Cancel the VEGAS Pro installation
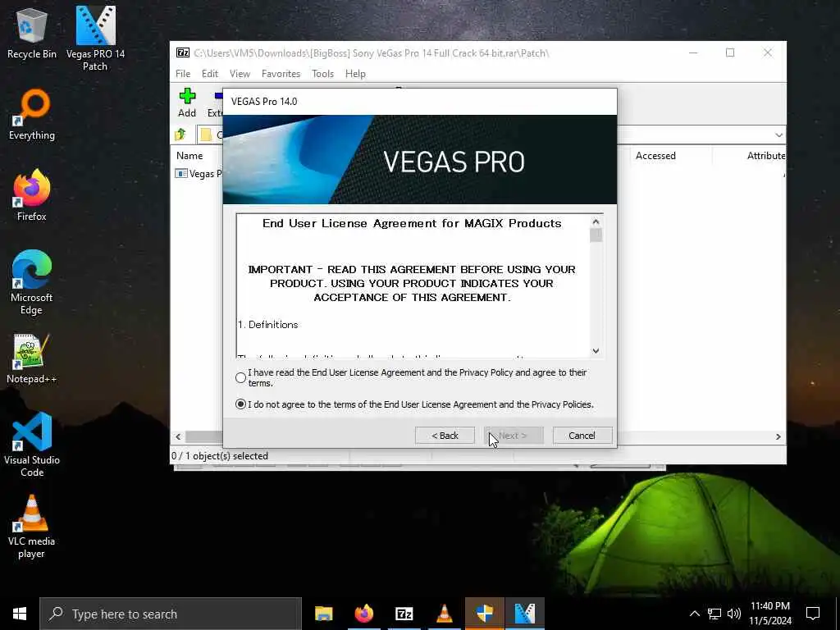The image size is (840, 630). point(582,436)
